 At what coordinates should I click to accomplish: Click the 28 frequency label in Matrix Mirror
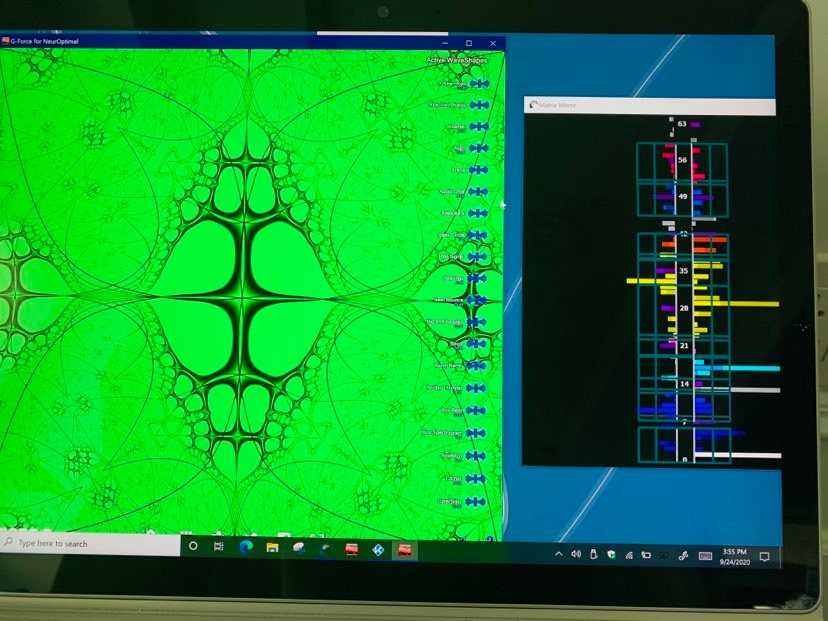click(684, 308)
